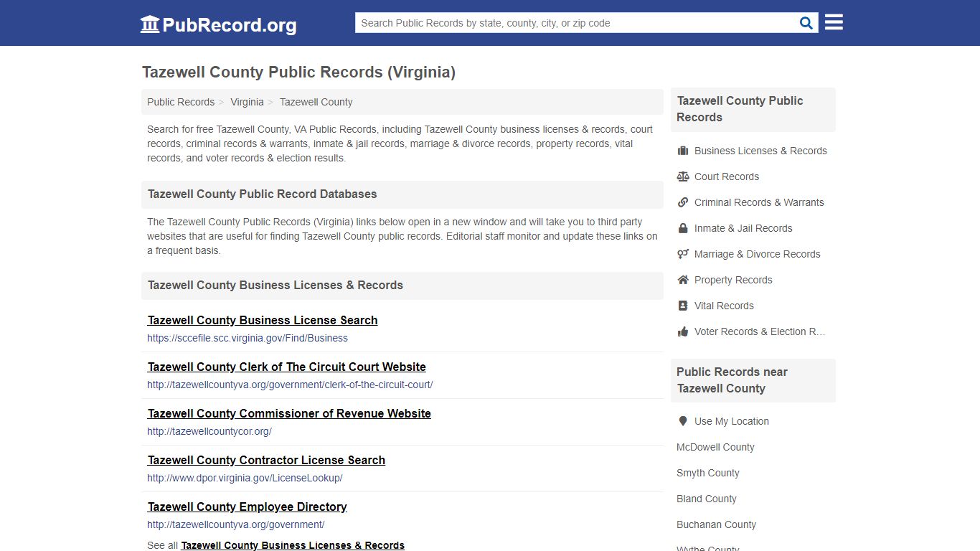Select Property Records sidebar item
The width and height of the screenshot is (980, 551).
(x=733, y=280)
